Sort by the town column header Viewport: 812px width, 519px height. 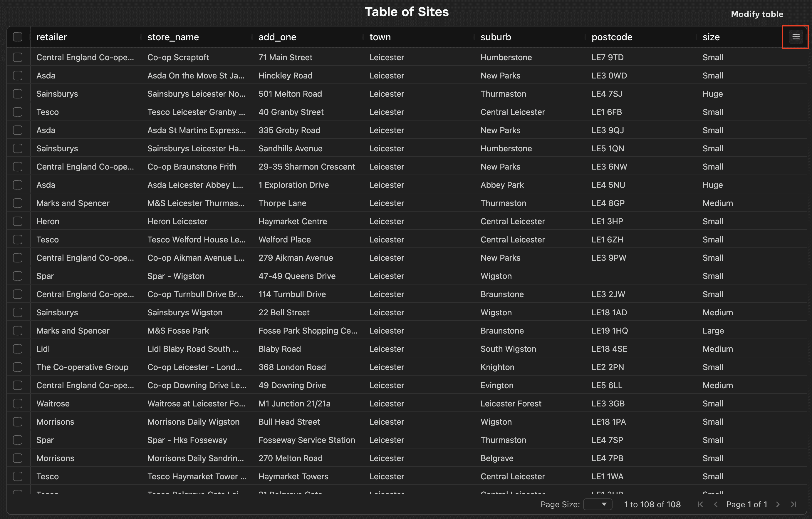(380, 37)
